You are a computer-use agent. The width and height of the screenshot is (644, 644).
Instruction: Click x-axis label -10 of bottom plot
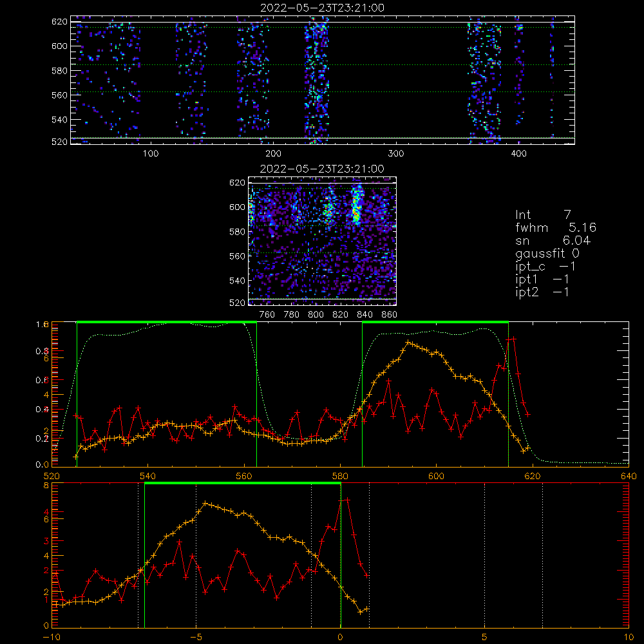point(52,637)
